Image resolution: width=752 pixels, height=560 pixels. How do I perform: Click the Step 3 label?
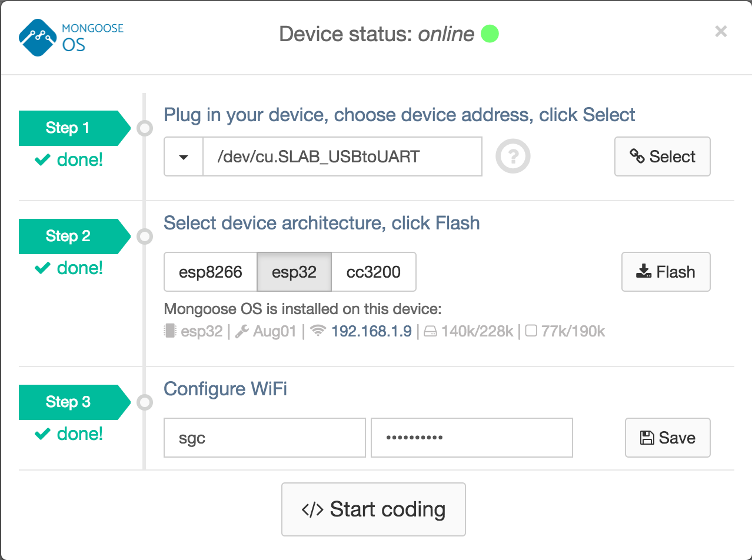(68, 402)
